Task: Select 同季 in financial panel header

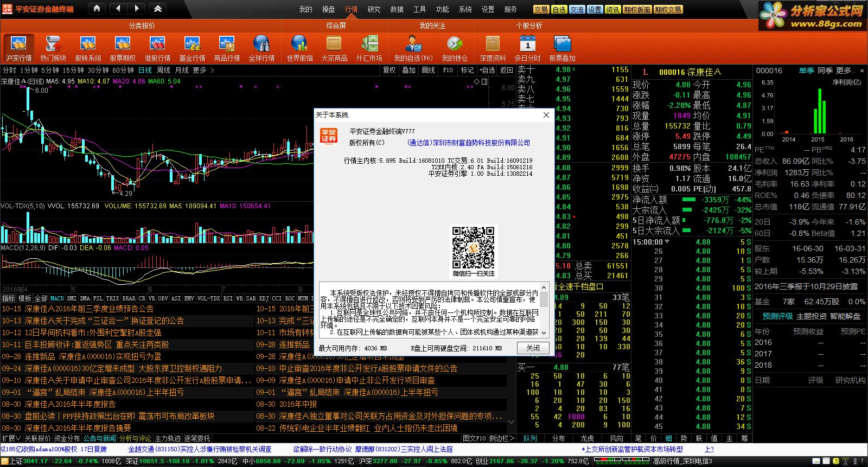Action: 825,71
